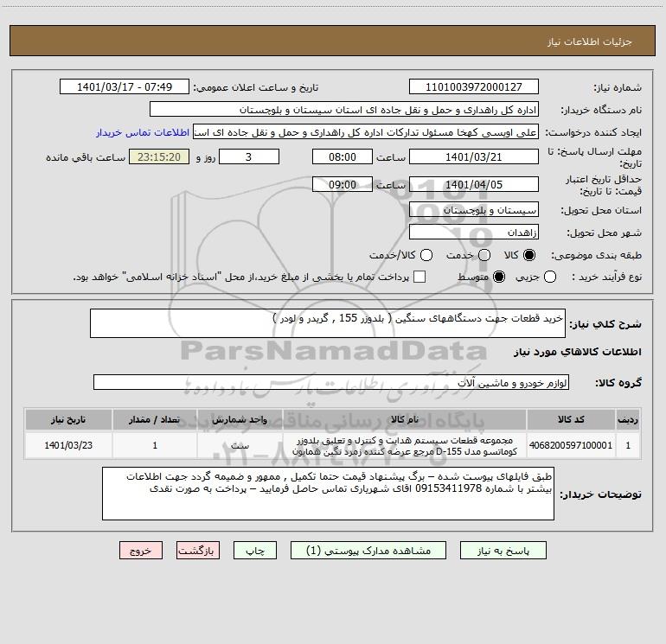The image size is (666, 644).
Task: Click the پاسخ به نیاز button
Action: [503, 551]
